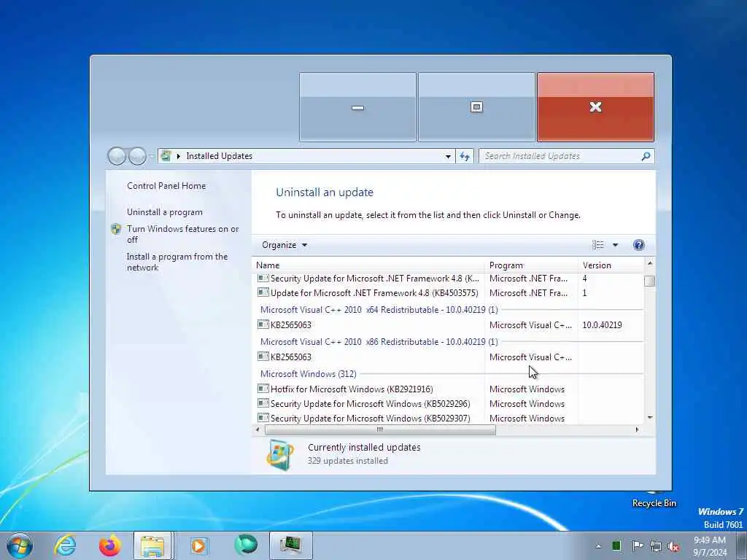Click muted volume tray icon
The height and width of the screenshot is (560, 747).
click(673, 546)
